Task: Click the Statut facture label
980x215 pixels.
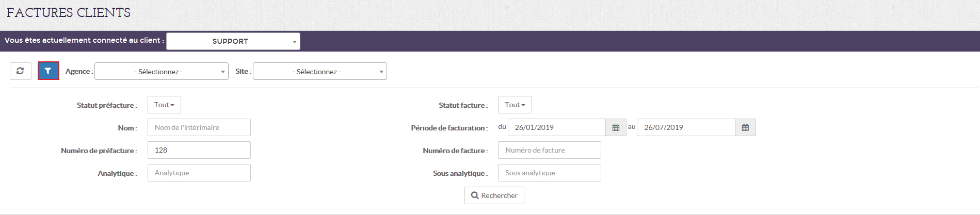Action: tap(463, 105)
